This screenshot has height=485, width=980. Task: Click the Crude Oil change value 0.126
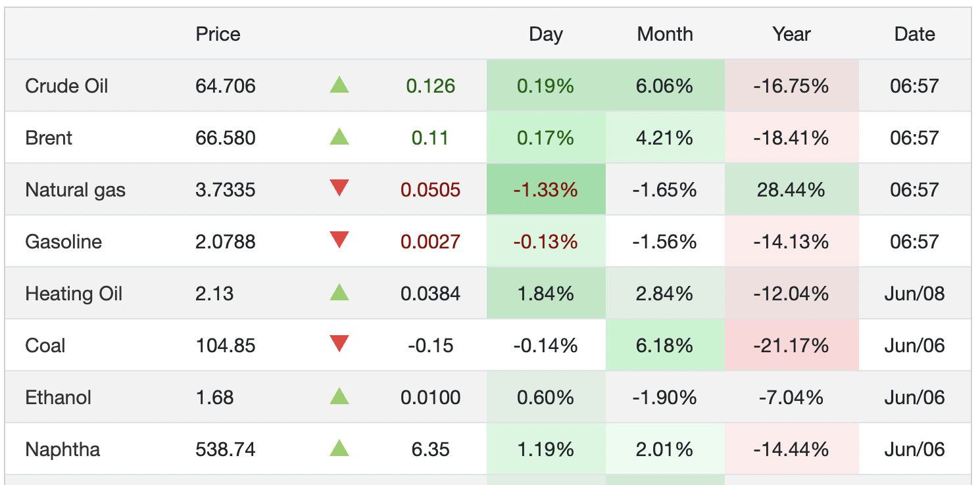(x=430, y=86)
